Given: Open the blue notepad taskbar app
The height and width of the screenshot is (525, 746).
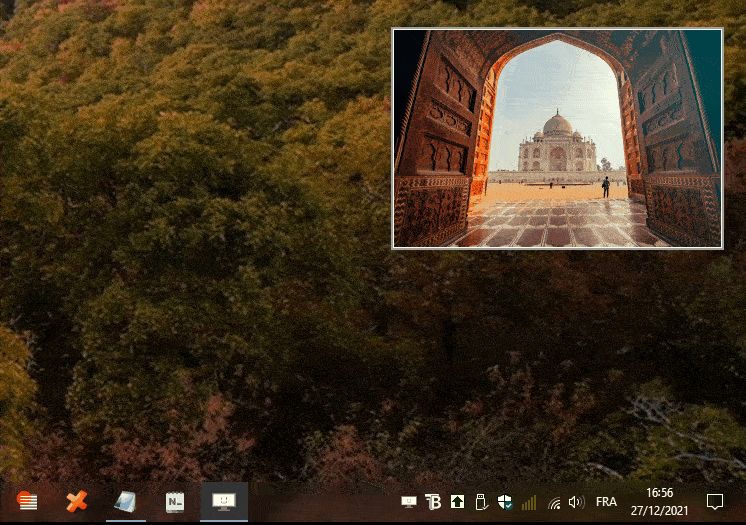Looking at the screenshot, I should (x=126, y=502).
